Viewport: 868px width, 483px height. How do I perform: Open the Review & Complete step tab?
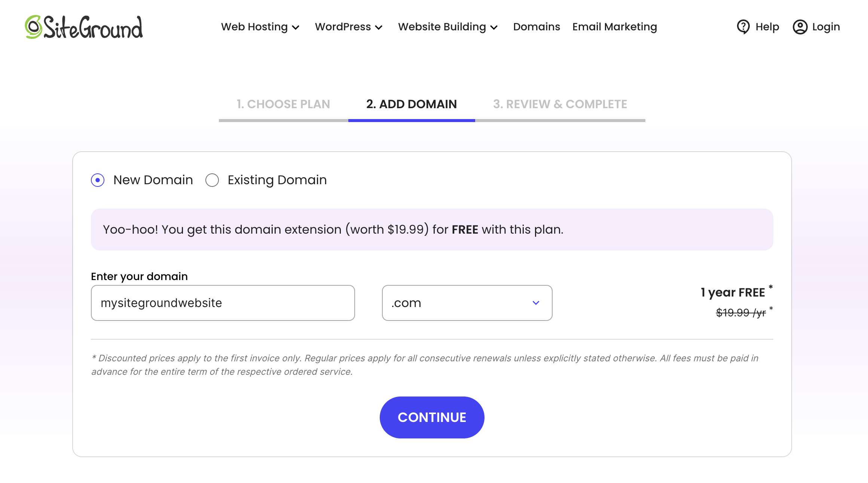coord(560,104)
